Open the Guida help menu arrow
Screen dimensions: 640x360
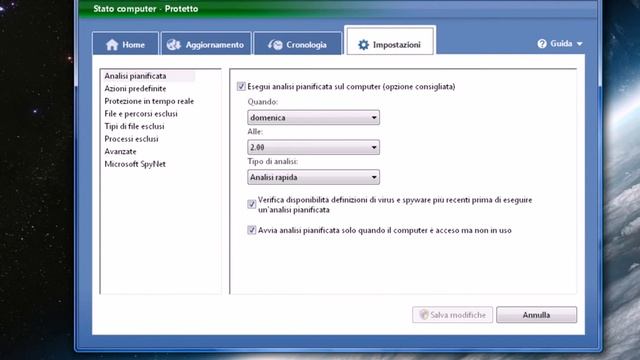[579, 44]
